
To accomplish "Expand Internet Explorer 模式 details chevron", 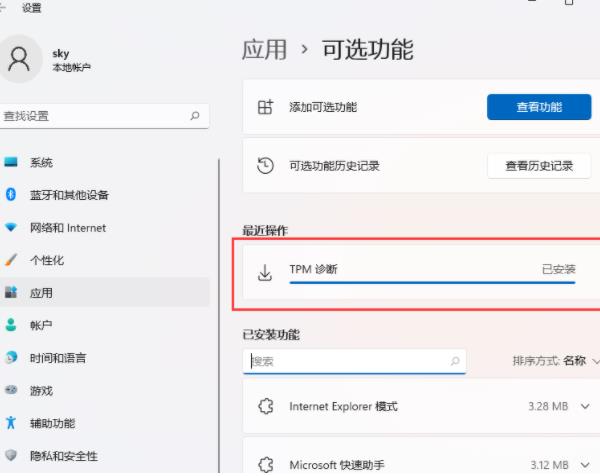I will point(585,406).
